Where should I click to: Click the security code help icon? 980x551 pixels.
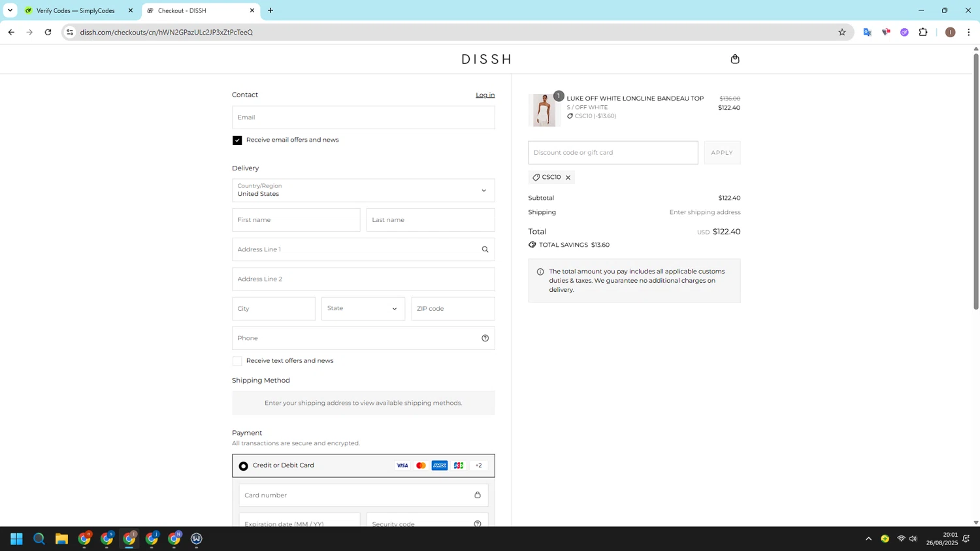pyautogui.click(x=478, y=524)
